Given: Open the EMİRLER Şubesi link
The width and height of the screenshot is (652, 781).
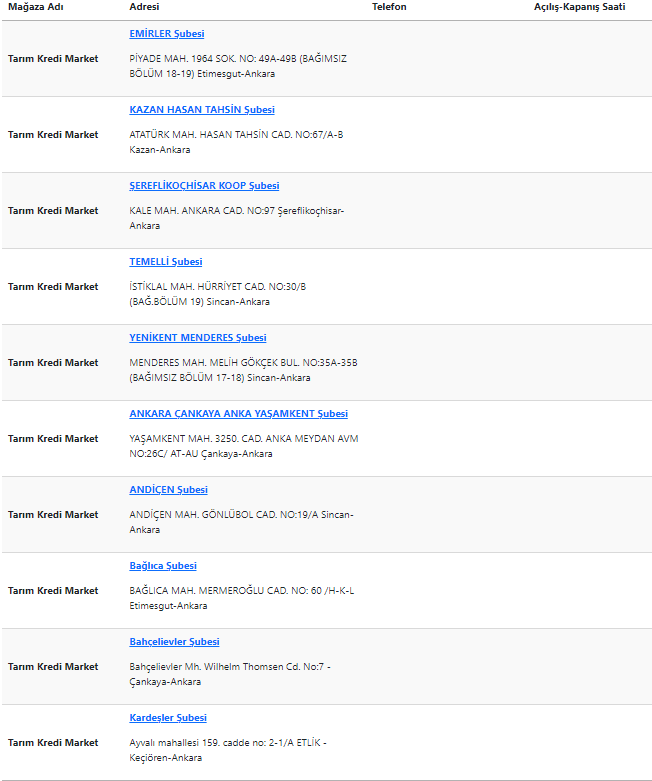Looking at the screenshot, I should click(167, 34).
